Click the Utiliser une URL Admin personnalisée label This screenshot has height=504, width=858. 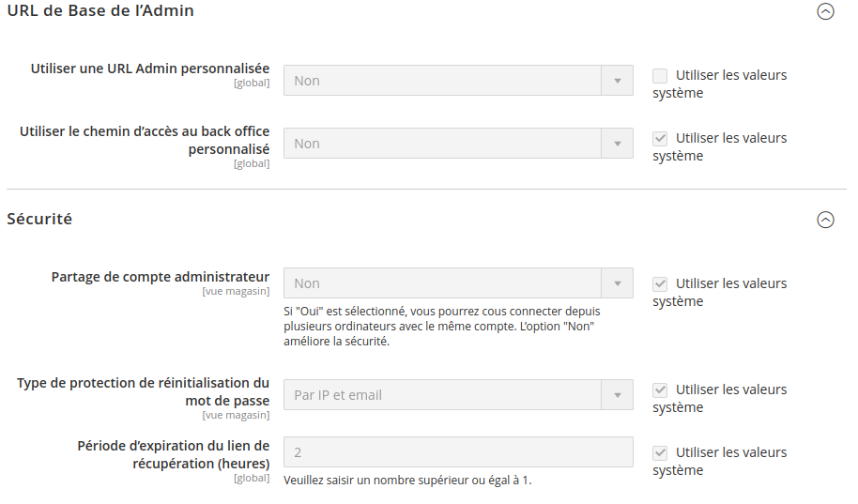[150, 69]
